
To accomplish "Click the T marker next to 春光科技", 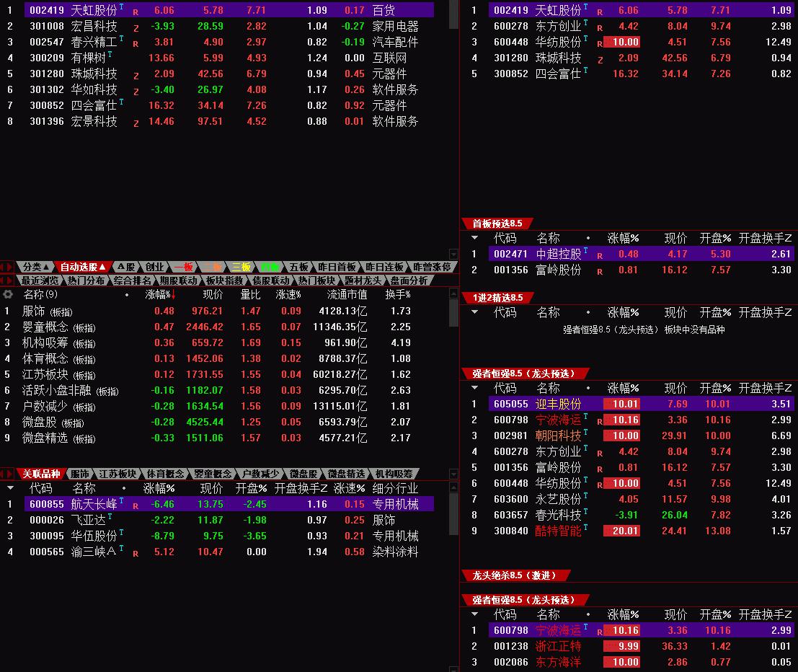I will coord(586,512).
